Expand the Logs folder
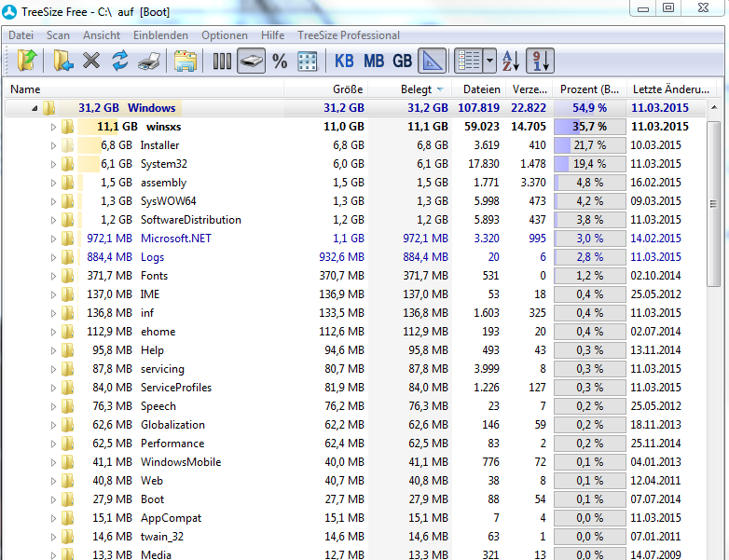Viewport: 729px width, 560px height. pos(53,257)
